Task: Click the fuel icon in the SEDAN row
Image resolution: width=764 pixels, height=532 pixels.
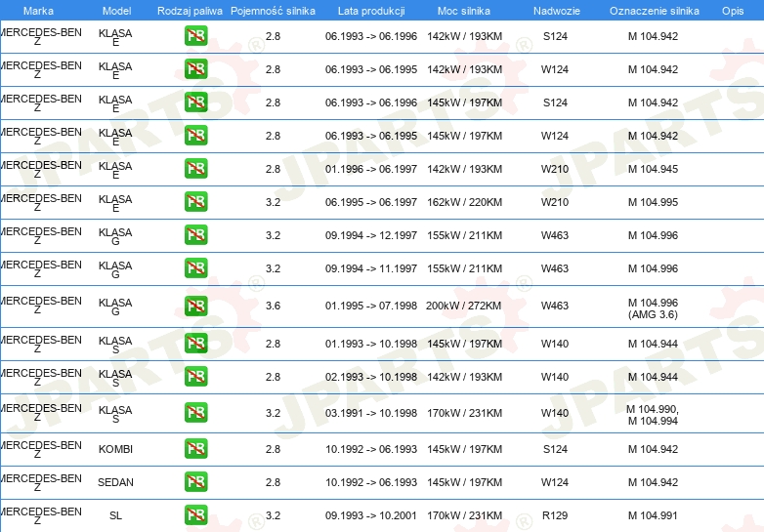Action: coord(195,481)
